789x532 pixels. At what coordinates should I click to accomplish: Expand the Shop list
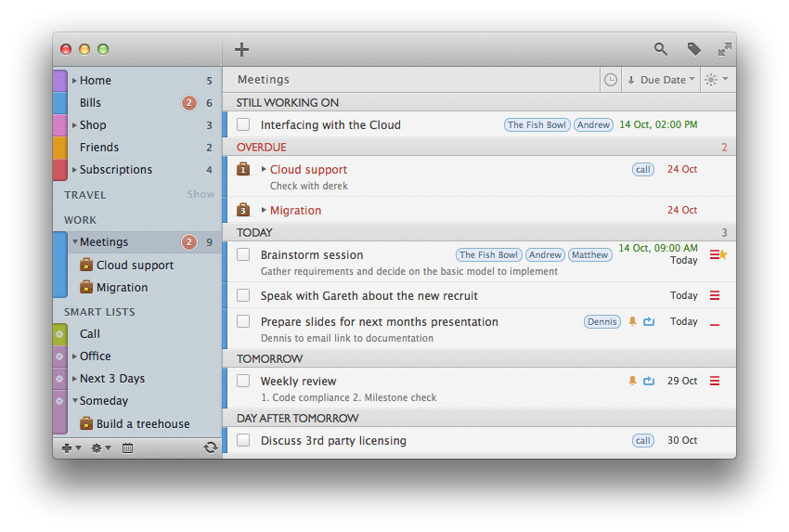tap(74, 124)
